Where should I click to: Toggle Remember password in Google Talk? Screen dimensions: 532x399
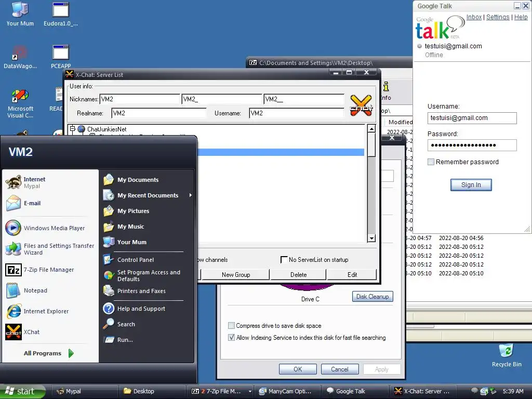[431, 162]
